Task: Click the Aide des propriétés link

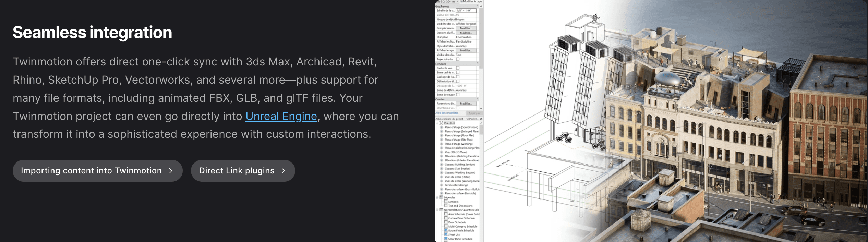Action: 447,113
